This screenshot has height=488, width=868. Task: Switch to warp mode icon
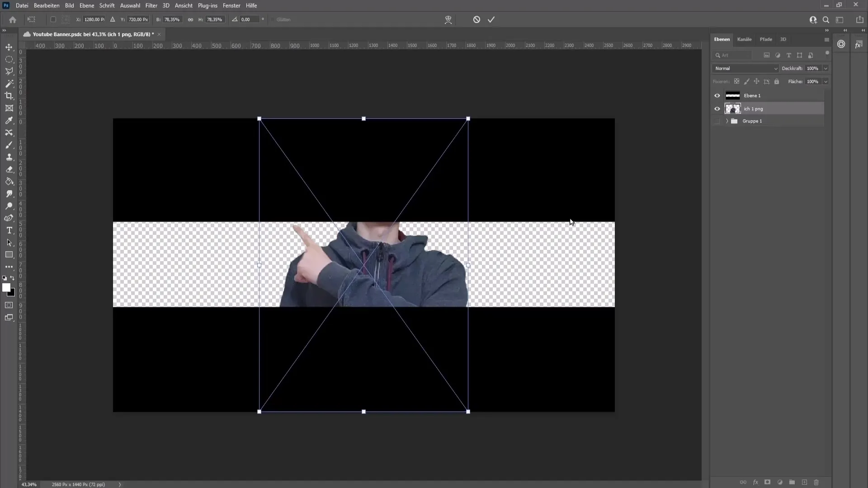[x=448, y=19]
